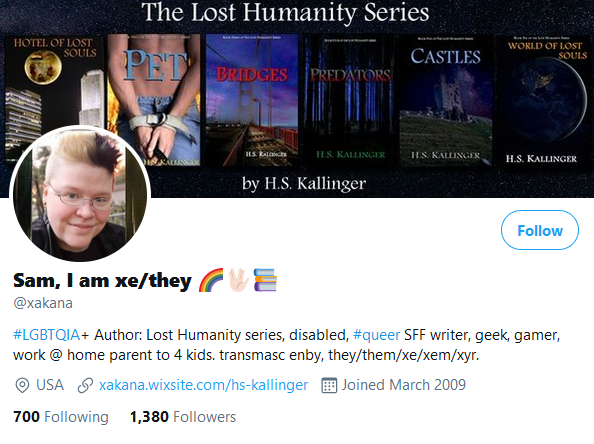Click the calendar icon beside Joined March 2009
594x444 pixels.
pyautogui.click(x=329, y=385)
